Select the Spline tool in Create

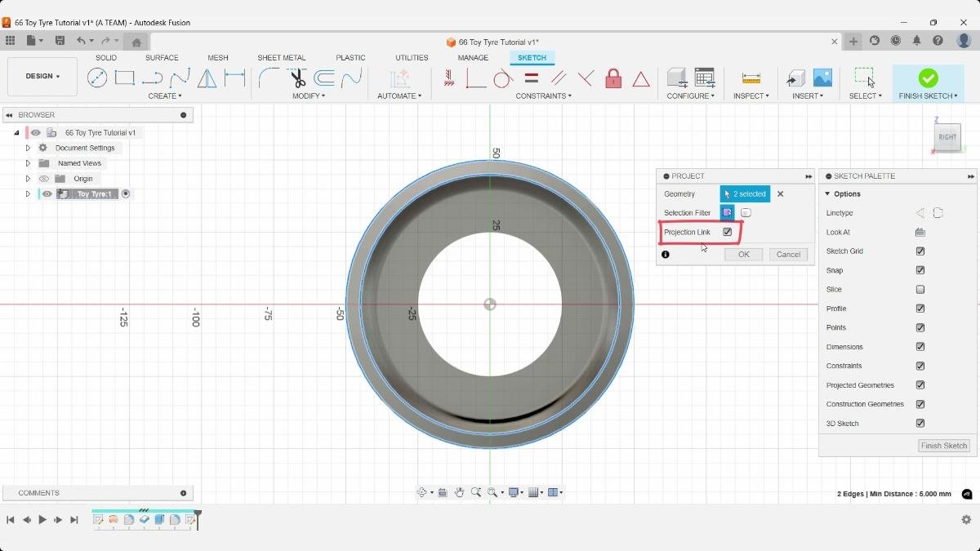click(x=180, y=78)
